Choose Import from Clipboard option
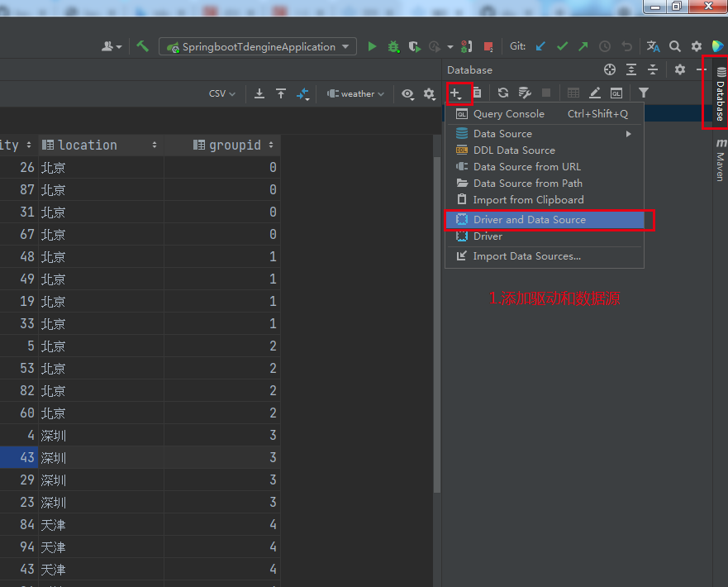Image resolution: width=728 pixels, height=587 pixels. click(x=529, y=199)
